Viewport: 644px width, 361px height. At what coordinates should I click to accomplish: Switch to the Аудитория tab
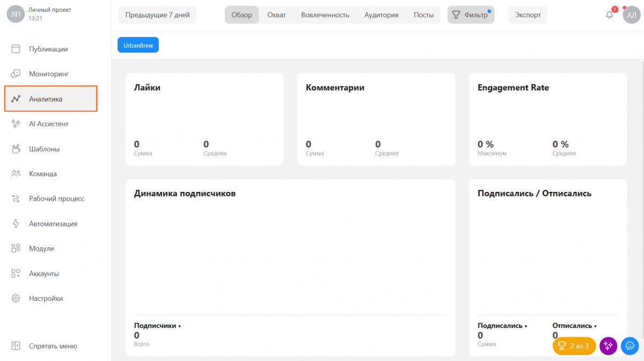(381, 14)
